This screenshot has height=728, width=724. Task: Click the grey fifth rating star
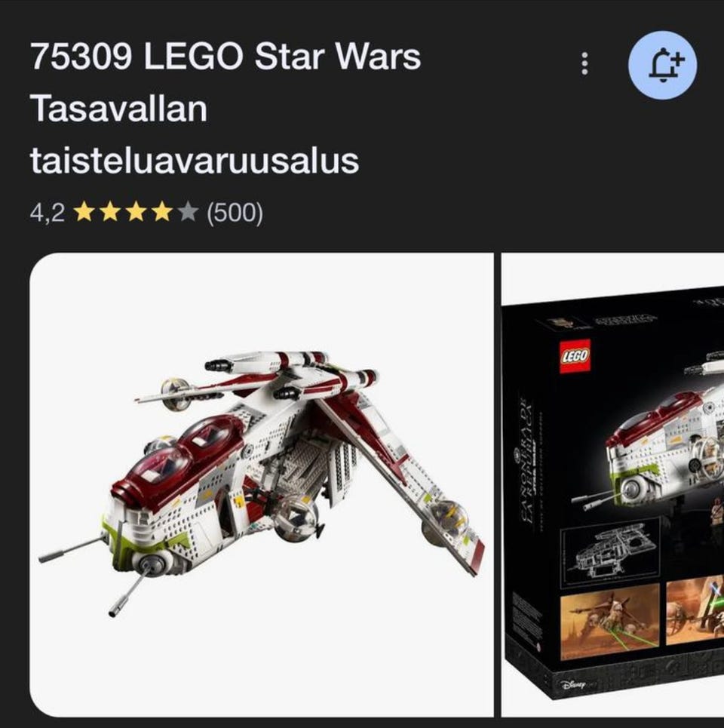click(187, 212)
